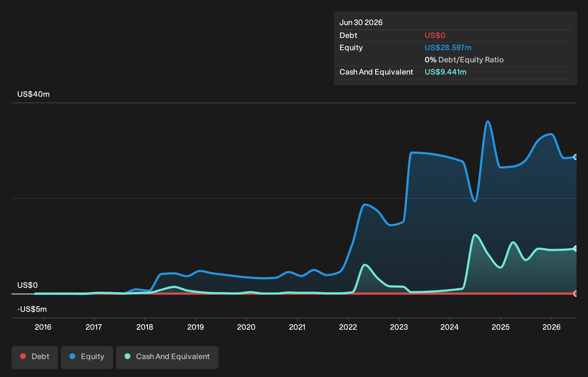Click the 2021 x-axis label
Image resolution: width=588 pixels, height=377 pixels.
tap(297, 327)
